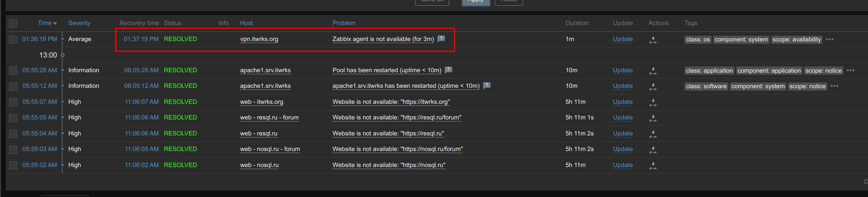868x197 pixels.
Task: Click the 'scope: availability' tag
Action: point(797,39)
